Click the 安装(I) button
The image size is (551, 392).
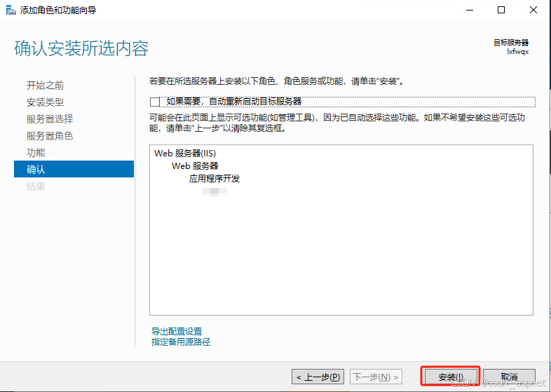[x=451, y=377]
